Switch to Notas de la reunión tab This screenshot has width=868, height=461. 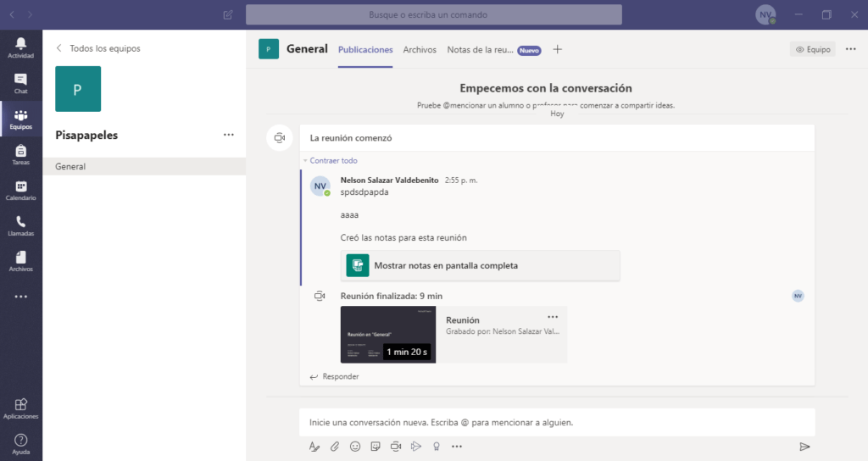point(480,50)
